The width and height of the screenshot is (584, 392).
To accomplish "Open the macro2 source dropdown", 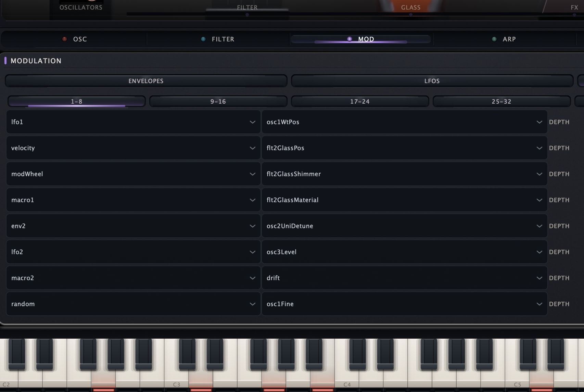I will pos(133,278).
